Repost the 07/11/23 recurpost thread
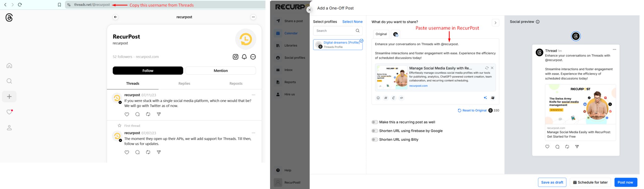Viewport: 644px width, 189px height. click(148, 114)
